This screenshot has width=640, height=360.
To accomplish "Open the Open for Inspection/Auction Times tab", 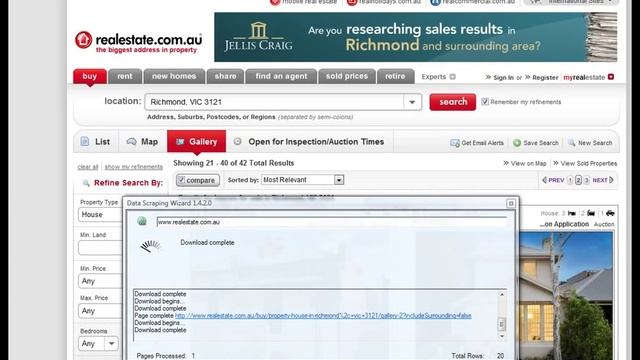I will pos(309,142).
